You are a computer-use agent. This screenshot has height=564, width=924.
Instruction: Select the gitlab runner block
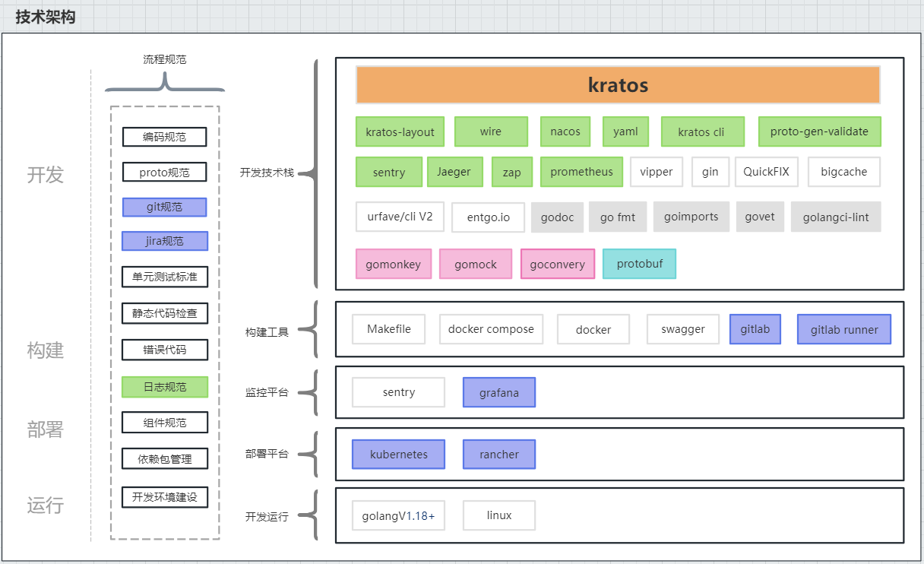coord(843,329)
